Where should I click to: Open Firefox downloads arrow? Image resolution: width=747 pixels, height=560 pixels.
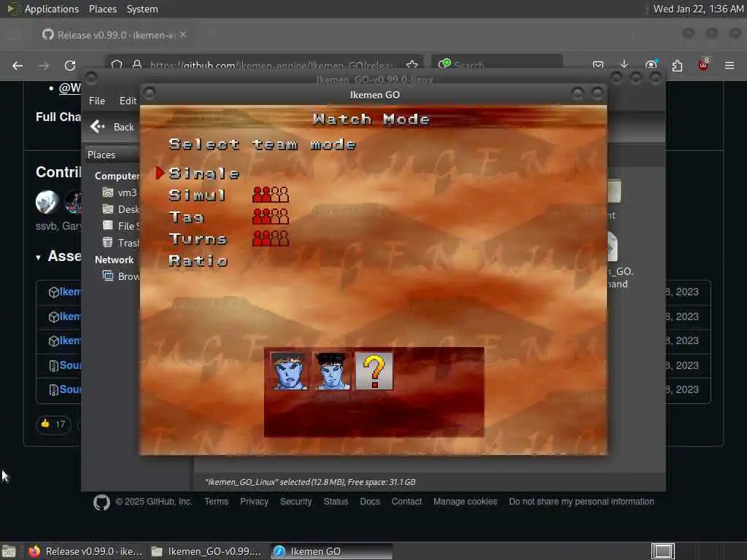624,64
